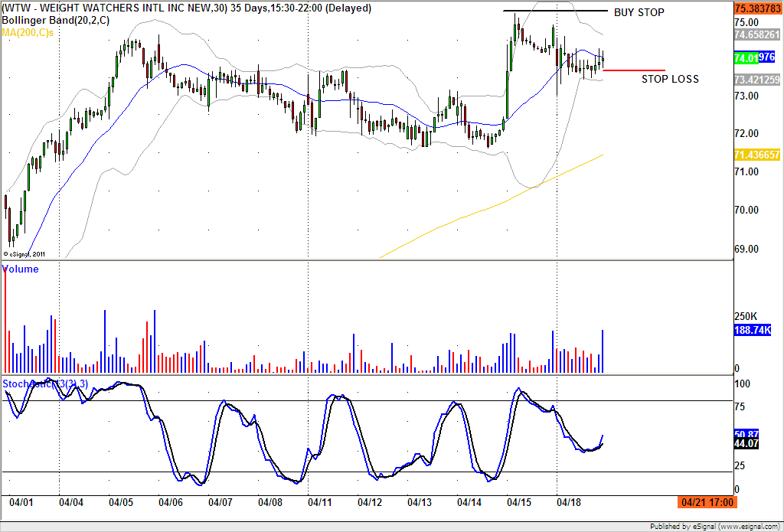Click the MA(200,C)s study label

coord(28,32)
